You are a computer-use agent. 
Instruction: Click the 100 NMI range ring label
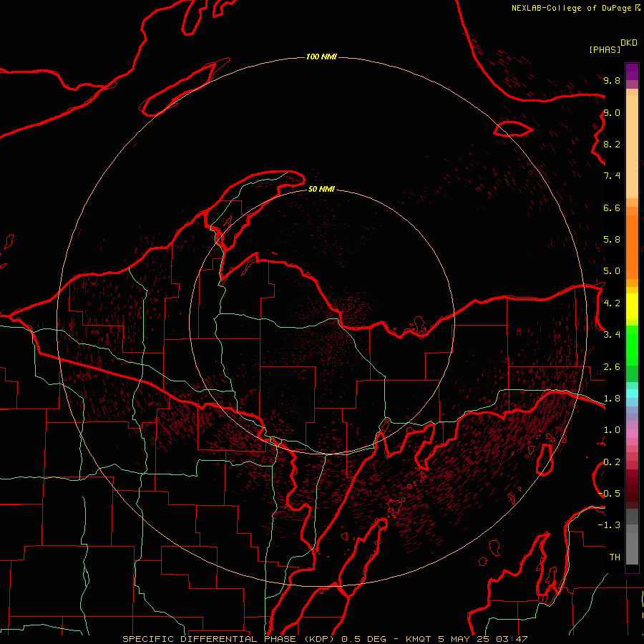coord(321,57)
